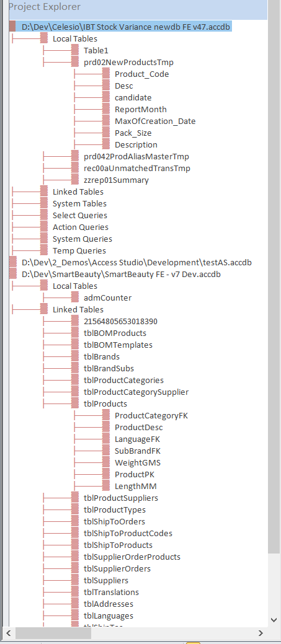This screenshot has width=281, height=644.
Task: Select the tblProductSuppliers table
Action: coord(121,498)
